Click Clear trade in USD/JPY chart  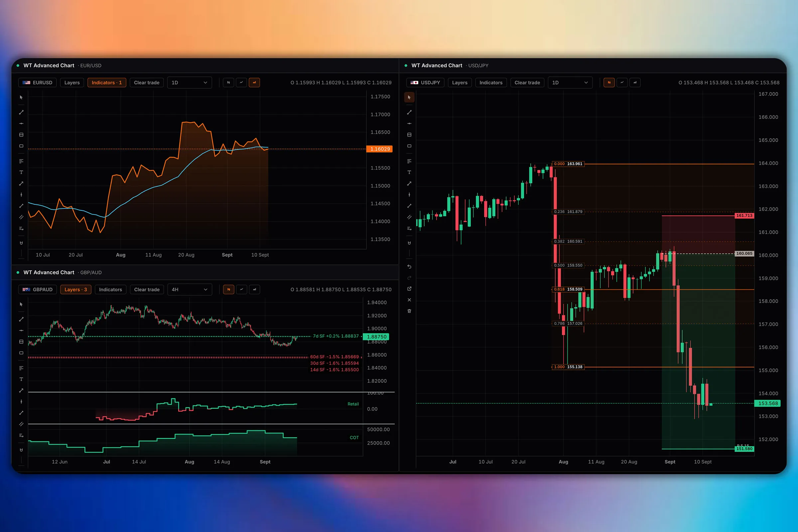(x=527, y=82)
